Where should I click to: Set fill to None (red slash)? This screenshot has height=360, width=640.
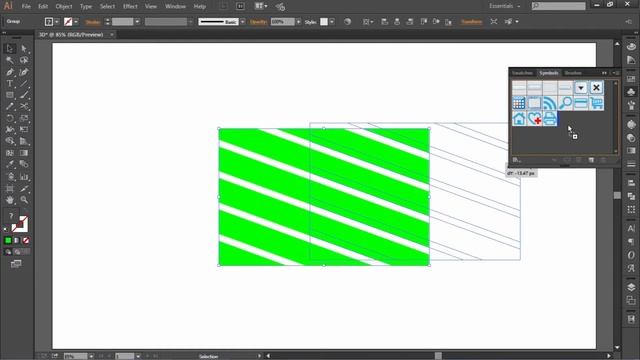point(26,240)
